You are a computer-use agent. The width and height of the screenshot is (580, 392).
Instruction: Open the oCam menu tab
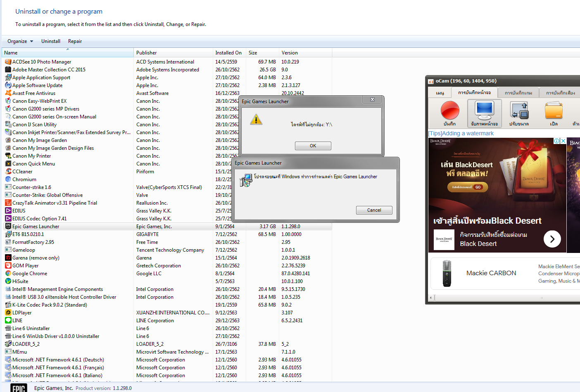pyautogui.click(x=440, y=93)
